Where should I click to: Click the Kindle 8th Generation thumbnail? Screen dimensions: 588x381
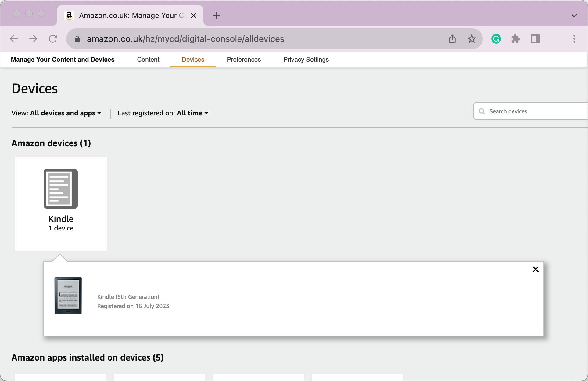[x=68, y=296]
